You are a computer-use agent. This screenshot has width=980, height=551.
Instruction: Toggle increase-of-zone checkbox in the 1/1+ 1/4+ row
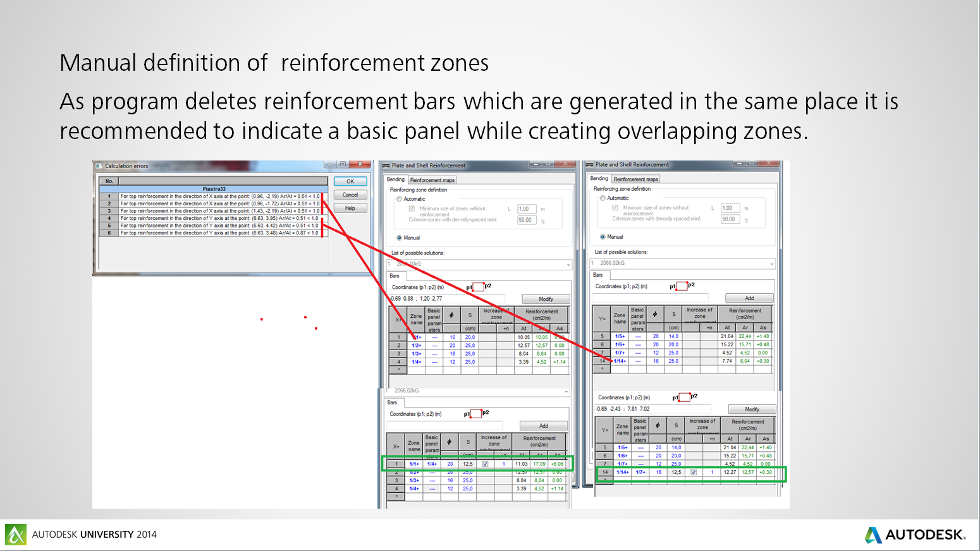[x=486, y=464]
